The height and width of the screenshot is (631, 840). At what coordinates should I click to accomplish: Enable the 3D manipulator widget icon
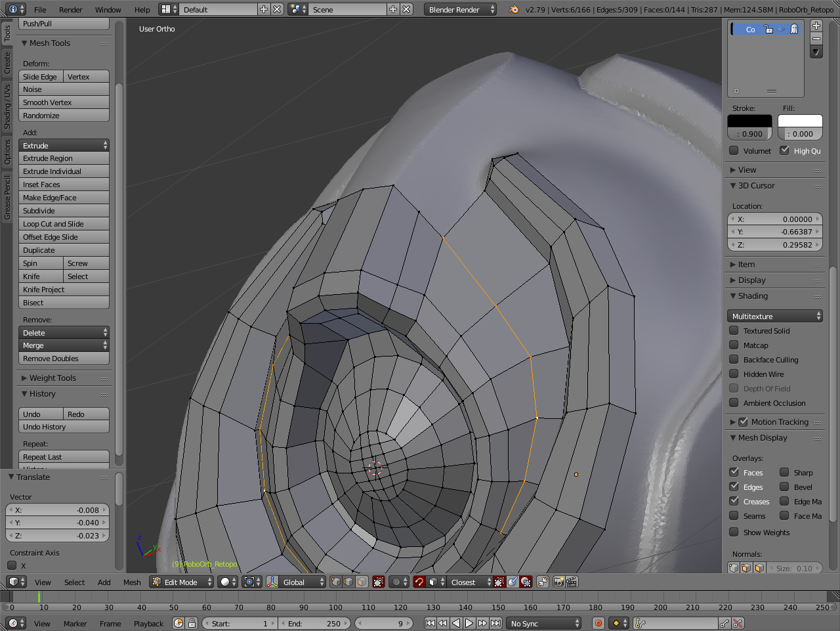click(272, 582)
